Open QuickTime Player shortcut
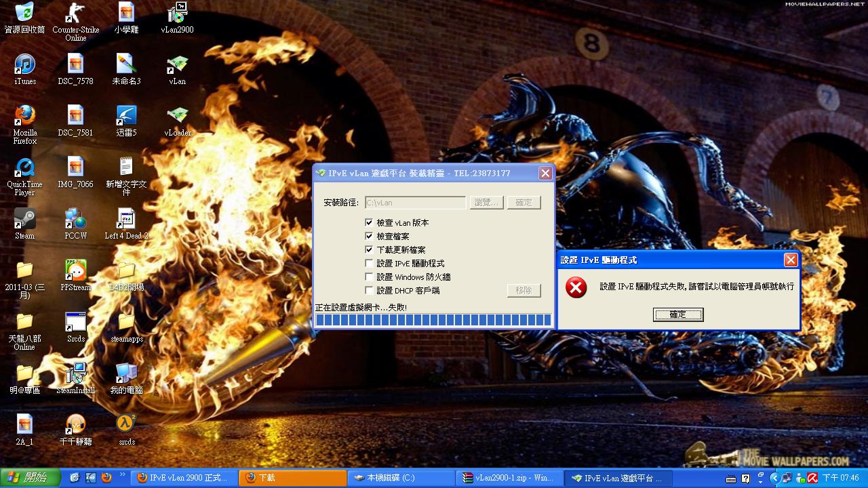The width and height of the screenshot is (868, 488). (24, 176)
